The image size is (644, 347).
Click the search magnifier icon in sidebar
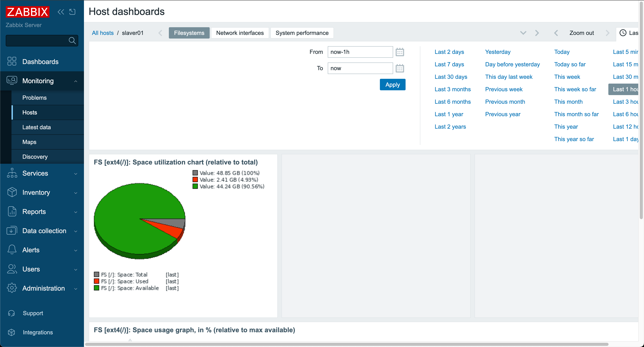[x=72, y=40]
